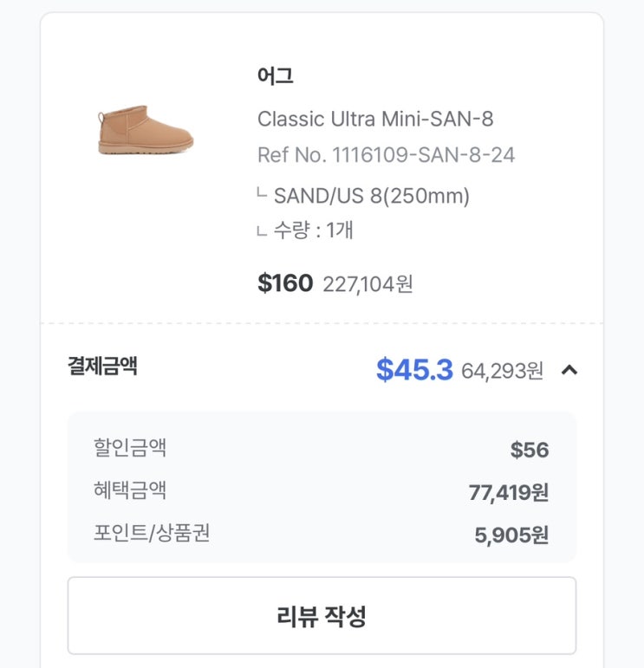The image size is (644, 668).
Task: Open the Classic Ultra Mini-SAN-8 product title
Action: pos(375,119)
